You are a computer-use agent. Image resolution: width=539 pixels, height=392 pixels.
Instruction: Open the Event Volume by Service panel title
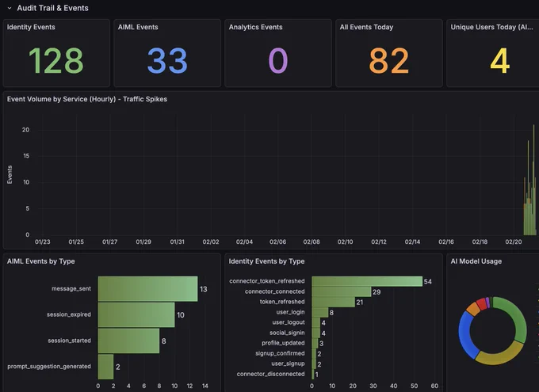[x=87, y=99]
